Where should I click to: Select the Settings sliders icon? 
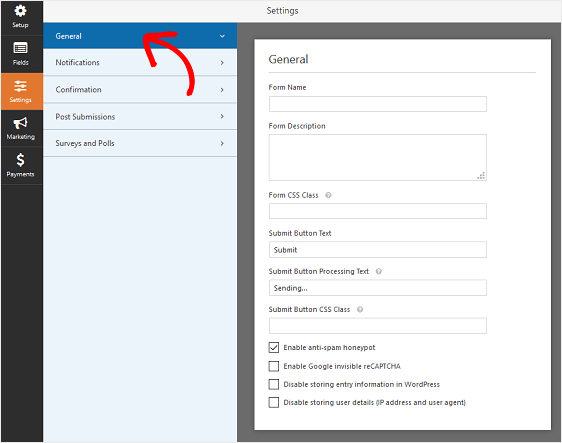pyautogui.click(x=20, y=86)
